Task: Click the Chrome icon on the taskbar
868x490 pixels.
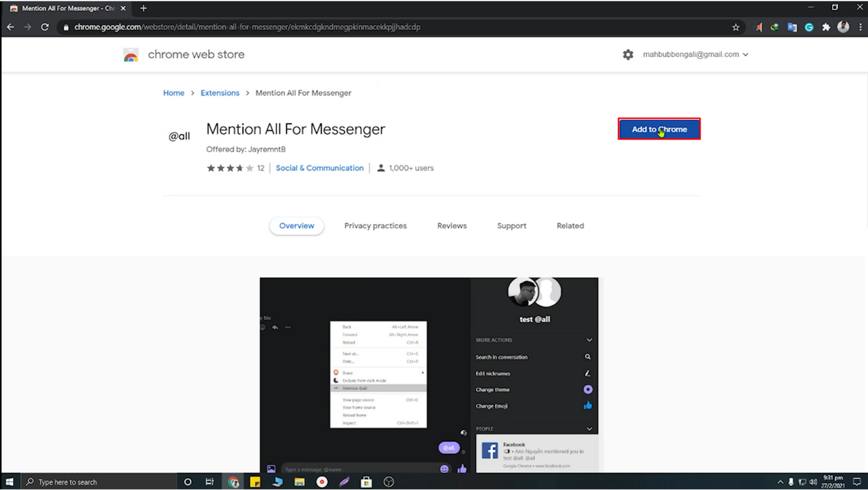Action: tap(233, 482)
